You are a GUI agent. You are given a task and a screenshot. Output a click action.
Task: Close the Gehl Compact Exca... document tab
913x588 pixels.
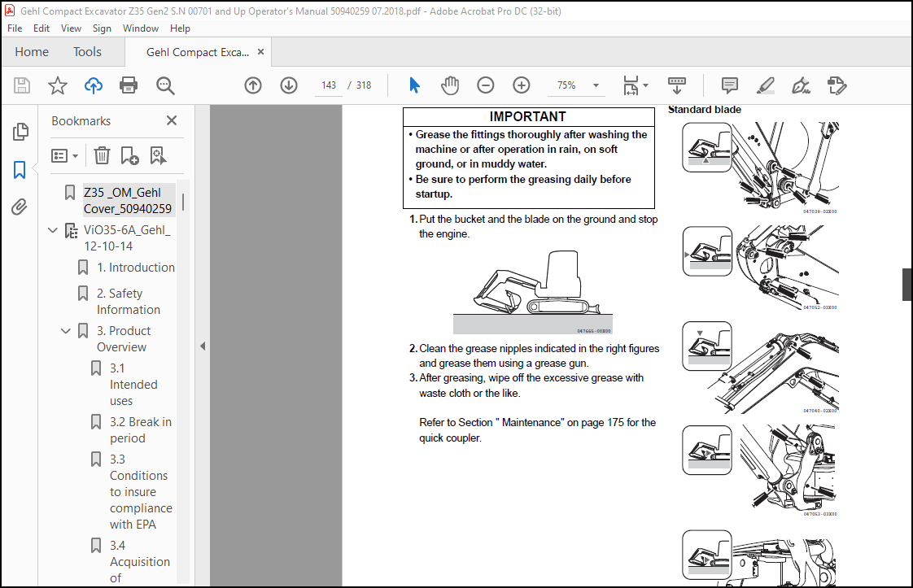[x=261, y=52]
